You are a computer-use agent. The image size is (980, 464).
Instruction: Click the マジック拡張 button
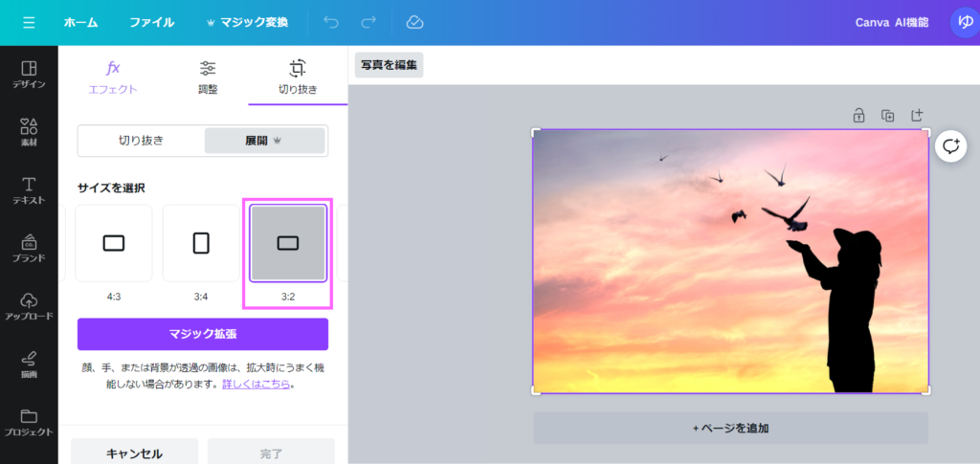(x=203, y=334)
